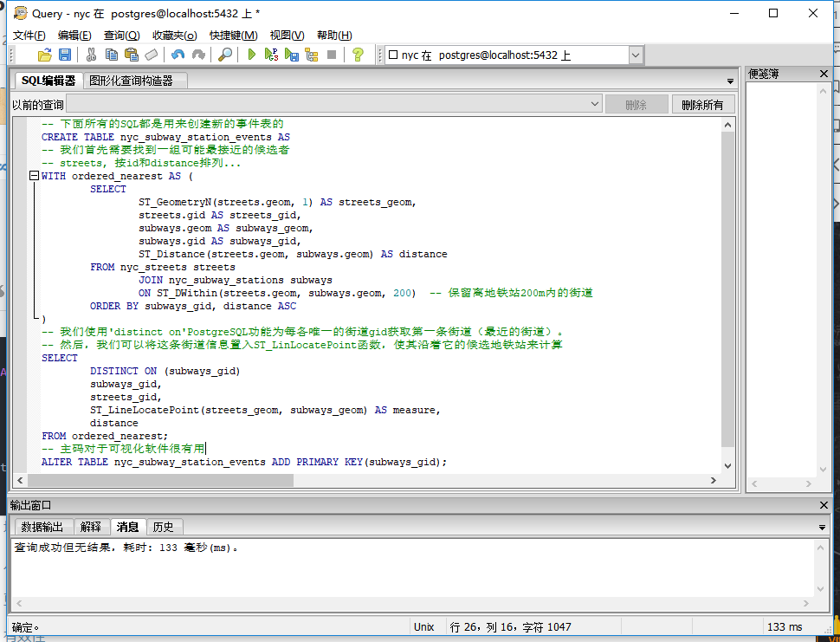This screenshot has height=642, width=840.
Task: Click the '行 26, 列 16, 字符 1047' status entry
Action: point(511,626)
